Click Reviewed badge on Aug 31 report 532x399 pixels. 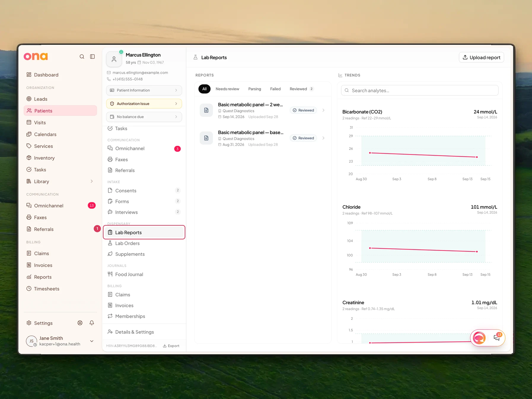pos(303,138)
